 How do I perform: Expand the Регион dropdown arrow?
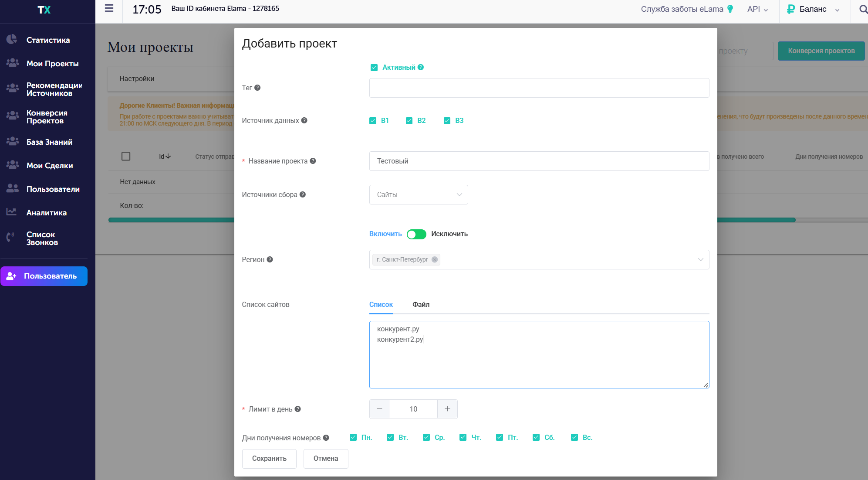tap(700, 259)
